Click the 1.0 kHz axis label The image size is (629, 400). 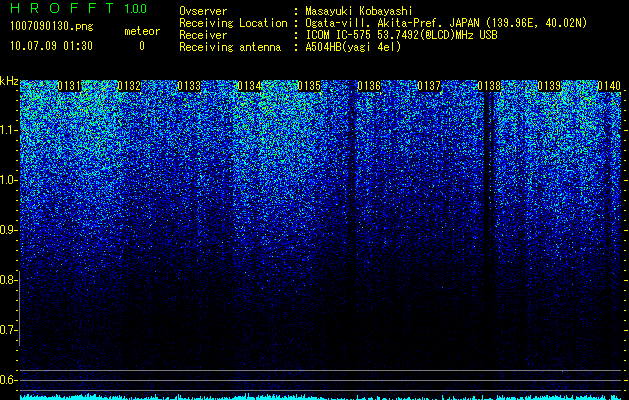point(8,180)
